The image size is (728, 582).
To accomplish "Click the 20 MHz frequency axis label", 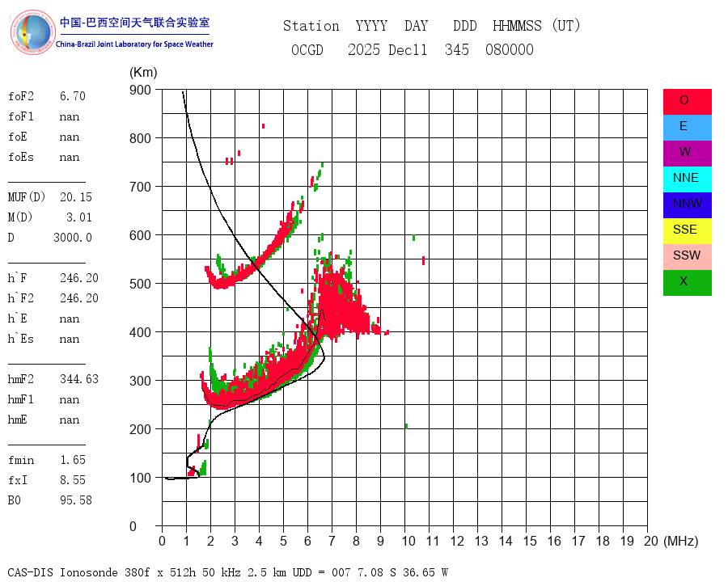I will tap(651, 541).
